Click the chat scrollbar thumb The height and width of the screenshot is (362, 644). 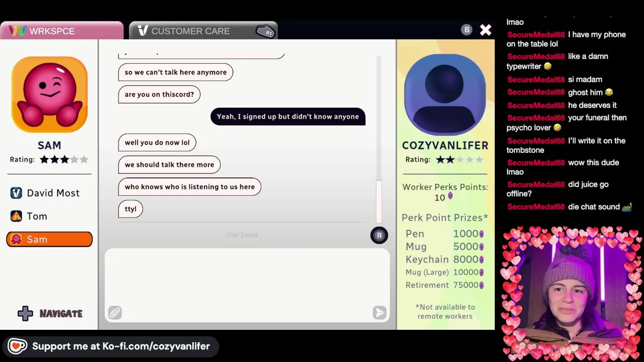(379, 201)
